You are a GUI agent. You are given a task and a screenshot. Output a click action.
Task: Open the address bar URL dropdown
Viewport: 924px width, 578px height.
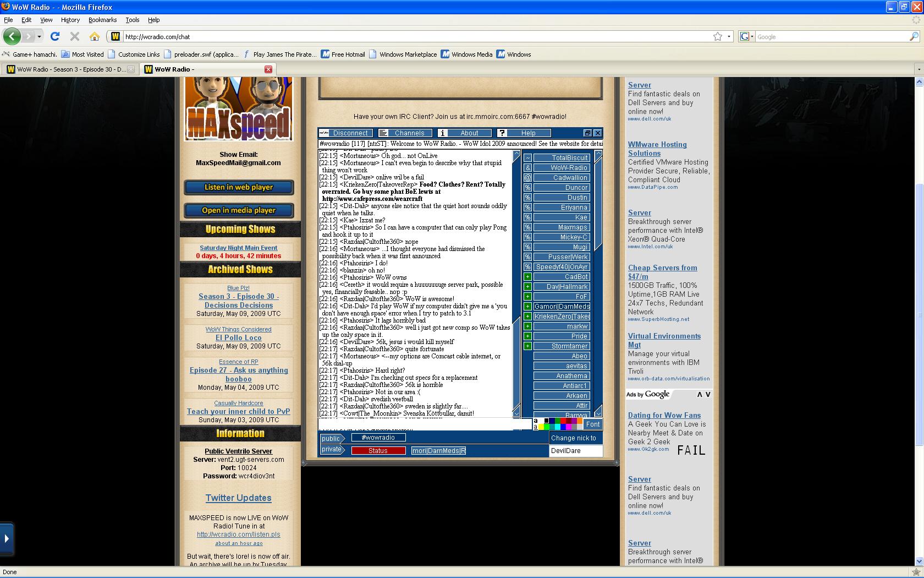729,36
